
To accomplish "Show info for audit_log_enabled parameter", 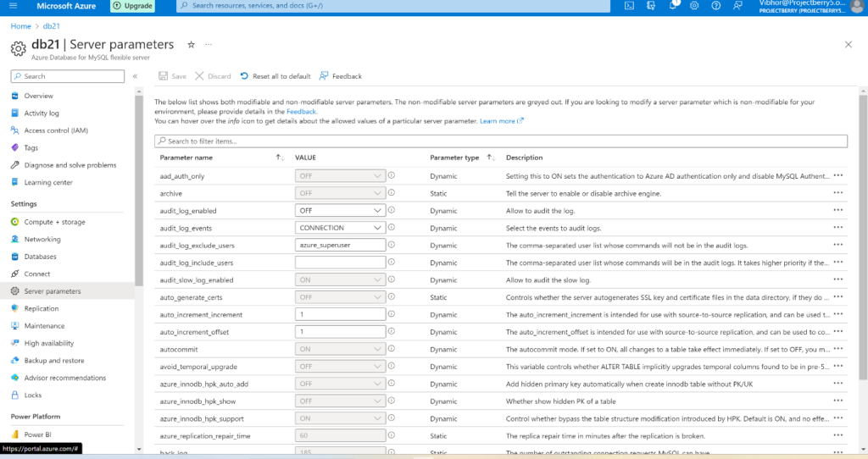I will point(392,210).
